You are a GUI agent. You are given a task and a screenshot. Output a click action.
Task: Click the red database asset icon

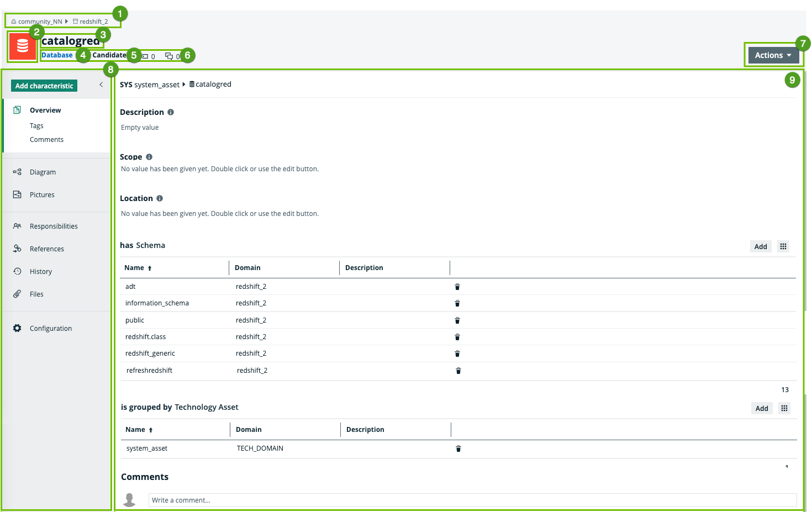click(23, 46)
